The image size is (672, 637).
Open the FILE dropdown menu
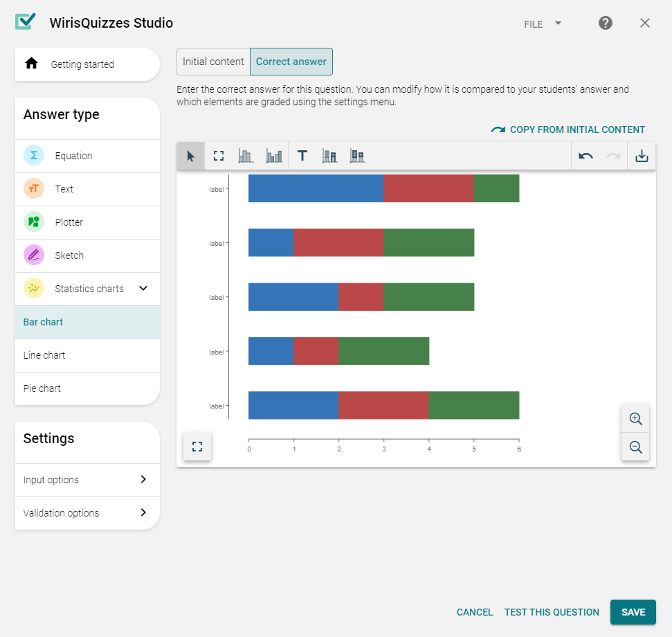tap(543, 24)
